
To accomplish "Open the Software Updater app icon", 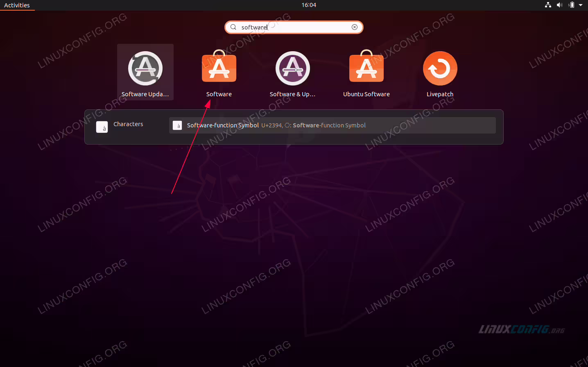I will (x=145, y=68).
